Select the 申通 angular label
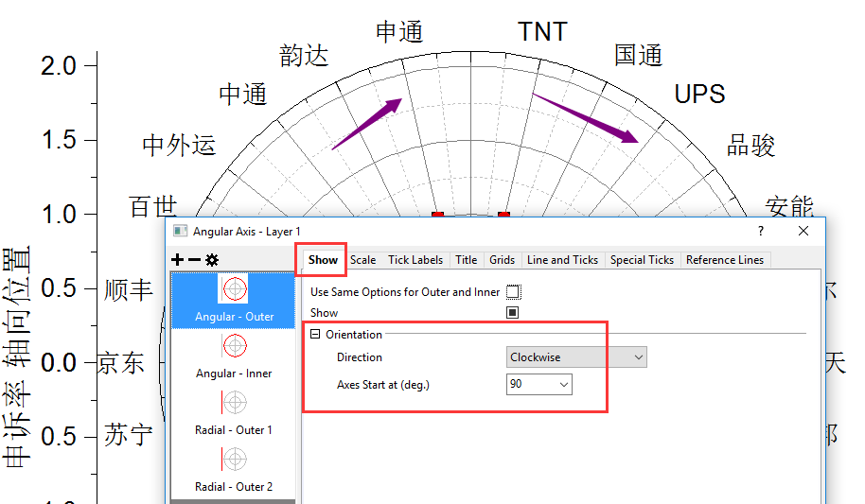 coord(399,31)
